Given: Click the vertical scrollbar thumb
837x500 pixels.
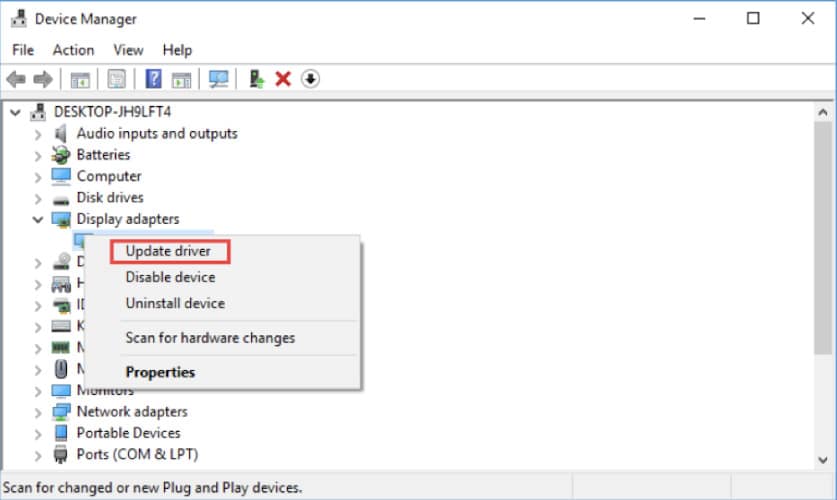Looking at the screenshot, I should coord(823,237).
